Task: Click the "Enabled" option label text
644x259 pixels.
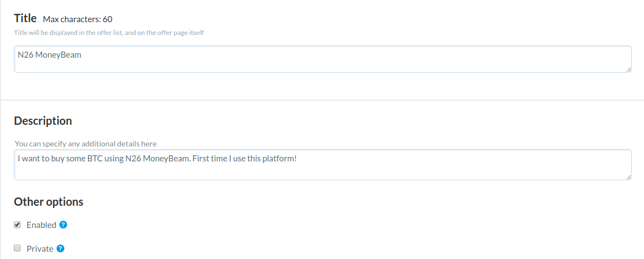Action: pyautogui.click(x=42, y=225)
